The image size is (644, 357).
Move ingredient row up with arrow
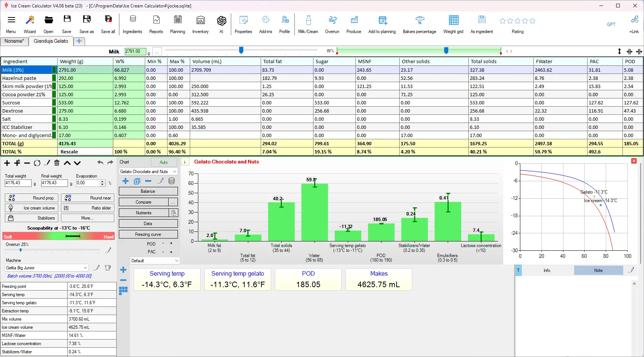[x=67, y=163]
